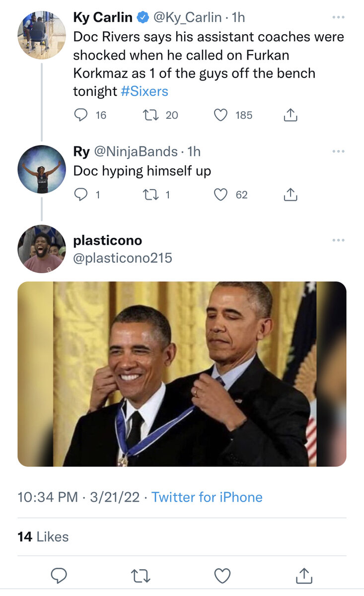Open more options for Ry's tweet
Image resolution: width=364 pixels, height=596 pixels.
[x=338, y=151]
